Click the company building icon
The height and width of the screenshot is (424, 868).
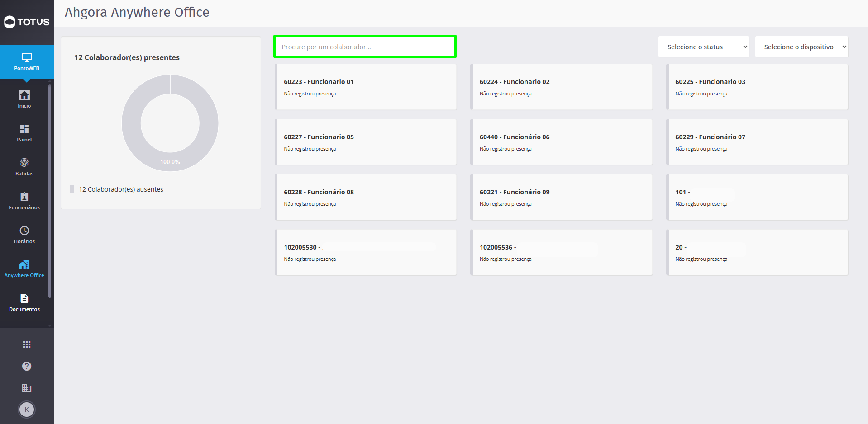click(27, 388)
